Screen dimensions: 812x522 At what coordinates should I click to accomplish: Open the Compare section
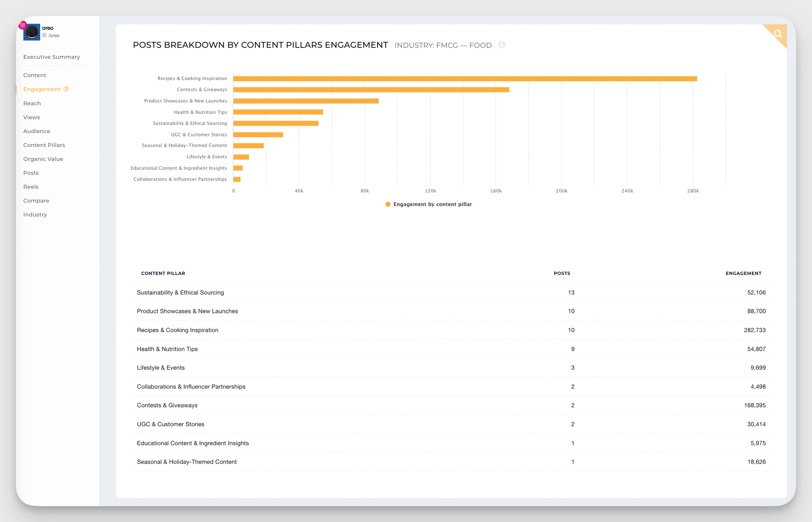click(x=36, y=201)
